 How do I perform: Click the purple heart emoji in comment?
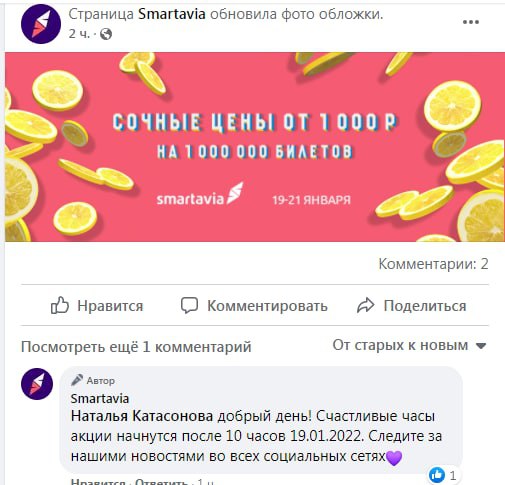click(x=394, y=458)
